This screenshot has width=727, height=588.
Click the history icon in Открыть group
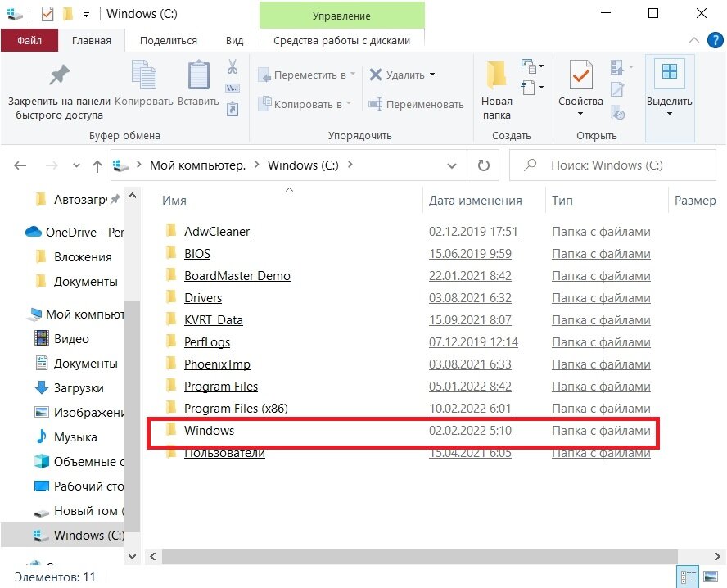[x=618, y=113]
